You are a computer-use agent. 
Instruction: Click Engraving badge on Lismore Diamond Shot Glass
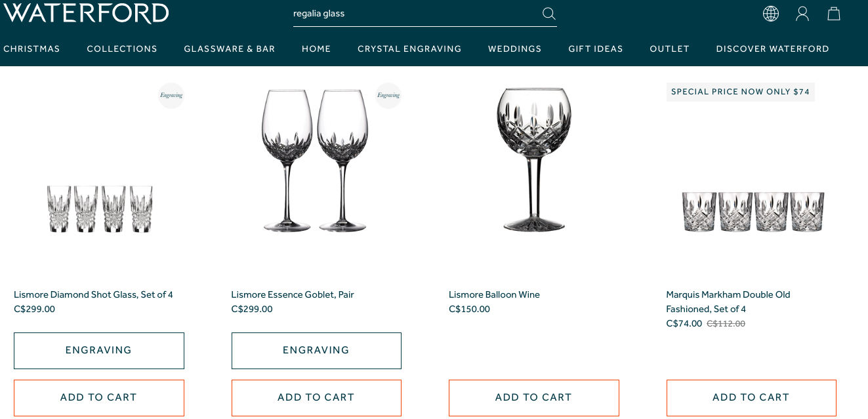(x=171, y=96)
